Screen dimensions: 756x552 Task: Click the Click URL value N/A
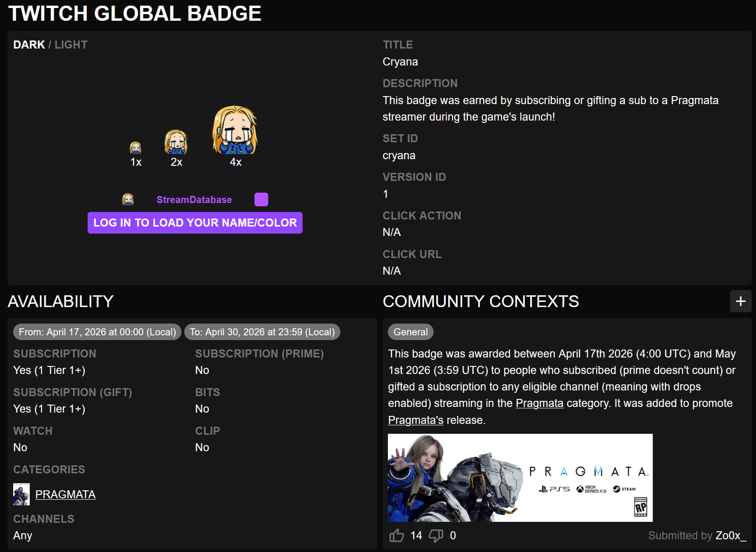coord(392,271)
